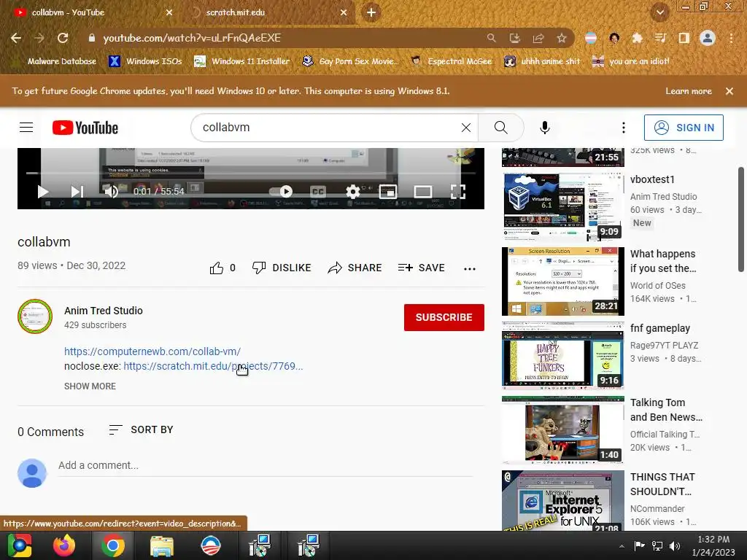Open the Windows ISOs bookmark

coord(145,61)
